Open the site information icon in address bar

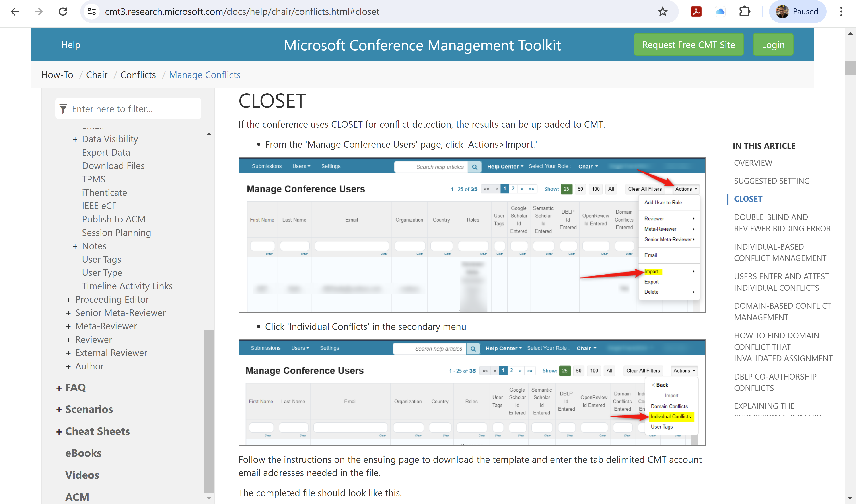pos(91,12)
